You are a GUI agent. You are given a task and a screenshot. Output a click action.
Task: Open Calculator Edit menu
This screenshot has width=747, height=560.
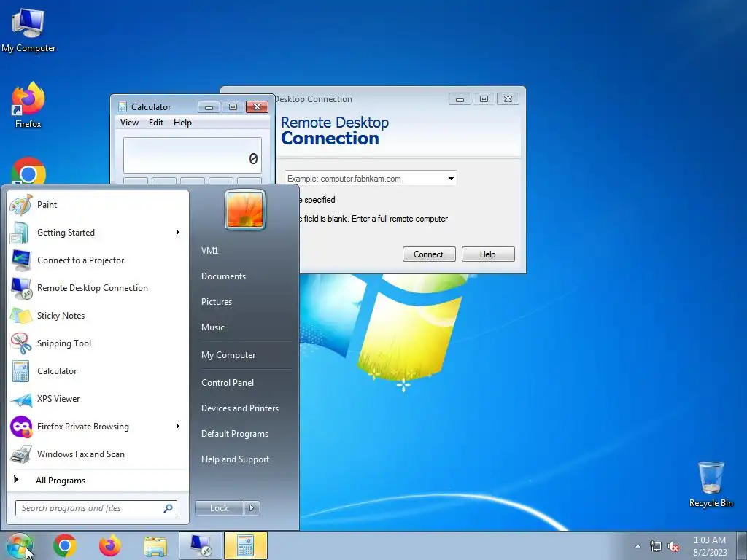(156, 122)
